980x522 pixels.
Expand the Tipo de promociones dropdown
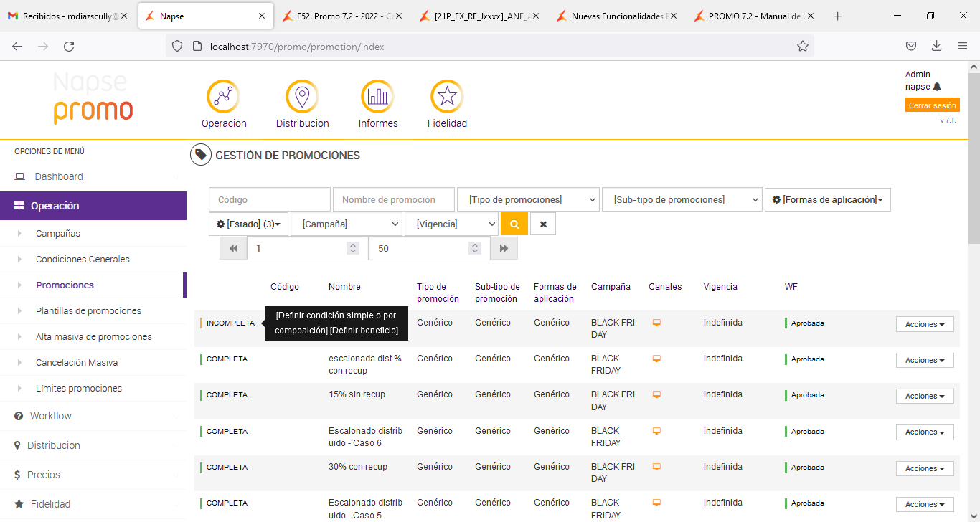pyautogui.click(x=528, y=199)
